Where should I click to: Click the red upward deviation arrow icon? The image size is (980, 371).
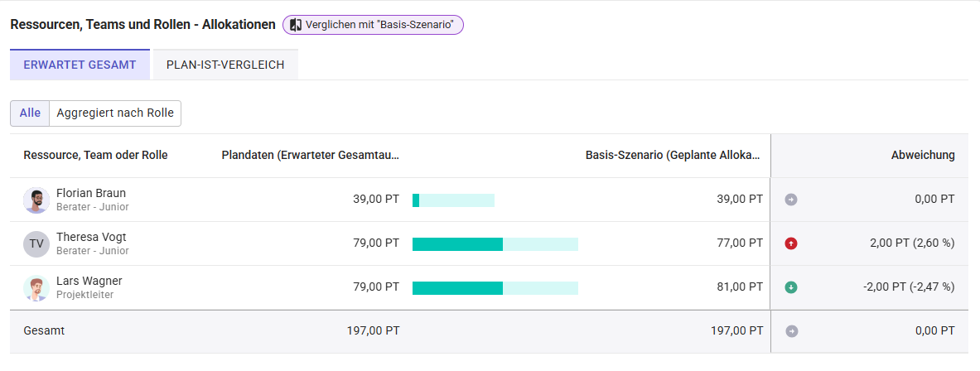791,243
